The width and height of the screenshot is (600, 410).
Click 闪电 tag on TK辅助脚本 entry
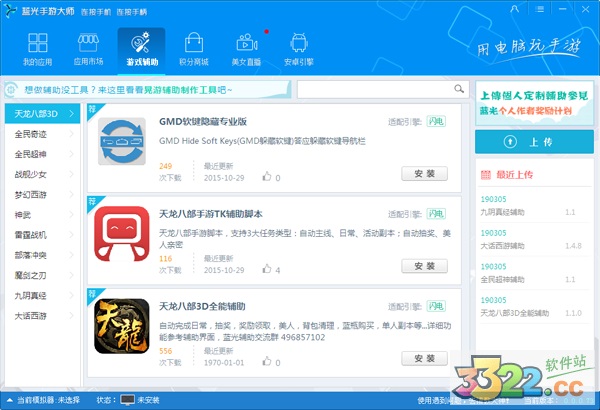436,214
